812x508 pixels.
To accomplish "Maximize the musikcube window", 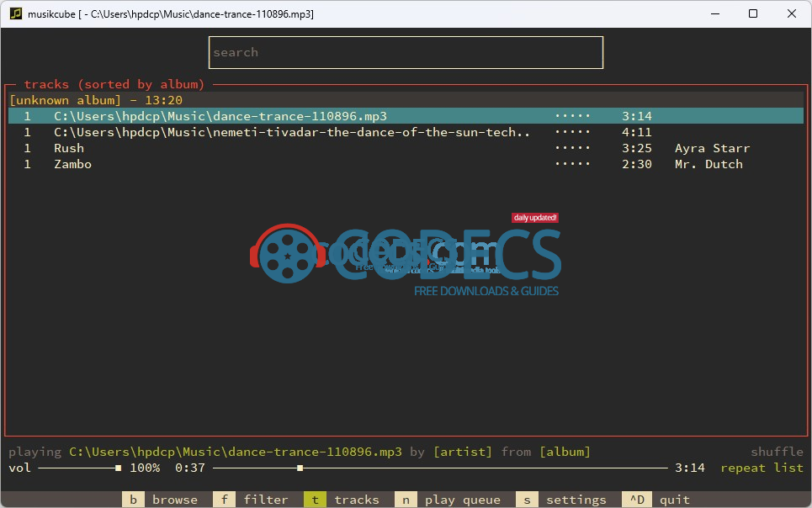I will pyautogui.click(x=753, y=13).
